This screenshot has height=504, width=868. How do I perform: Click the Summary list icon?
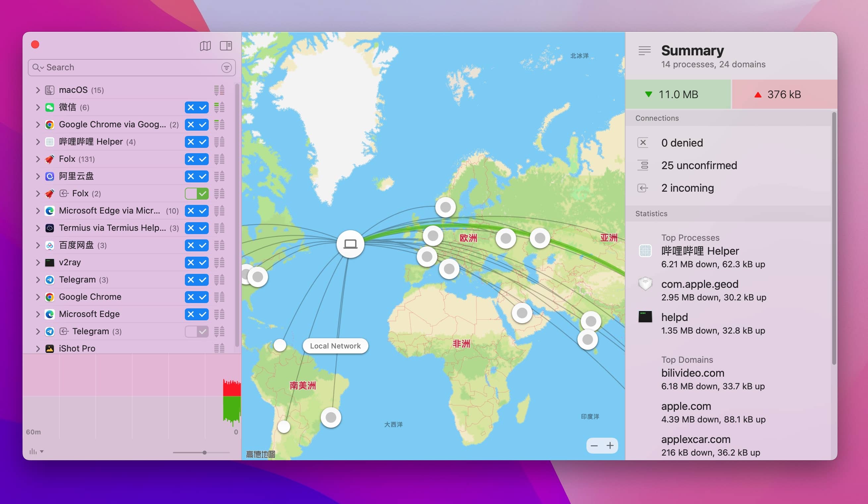pos(644,51)
